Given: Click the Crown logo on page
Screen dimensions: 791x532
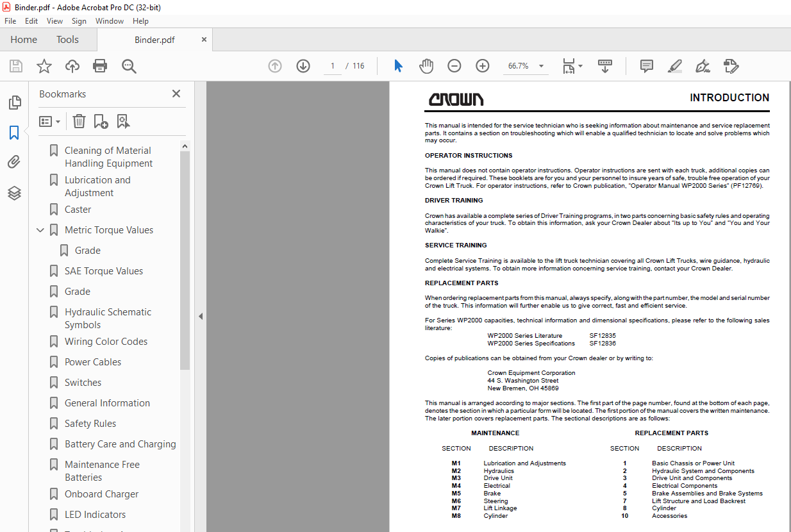Looking at the screenshot, I should pos(456,99).
